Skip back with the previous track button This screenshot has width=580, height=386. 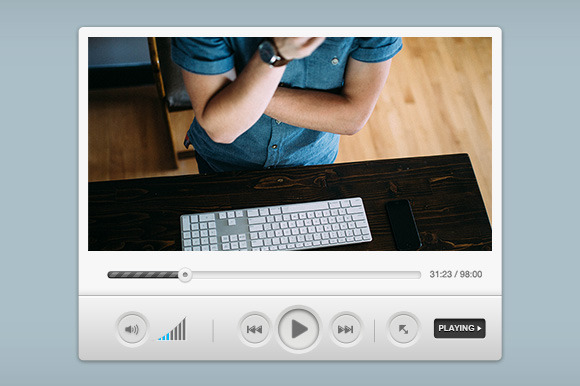point(254,329)
